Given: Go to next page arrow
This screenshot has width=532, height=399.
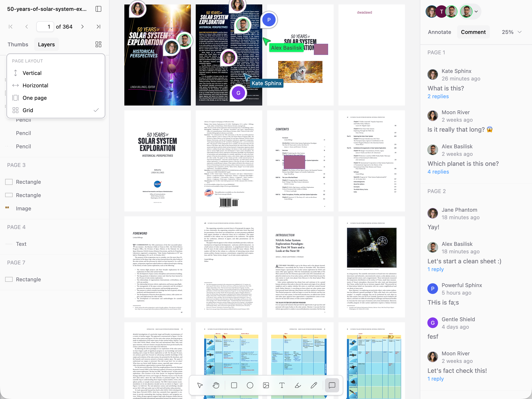Looking at the screenshot, I should (82, 27).
